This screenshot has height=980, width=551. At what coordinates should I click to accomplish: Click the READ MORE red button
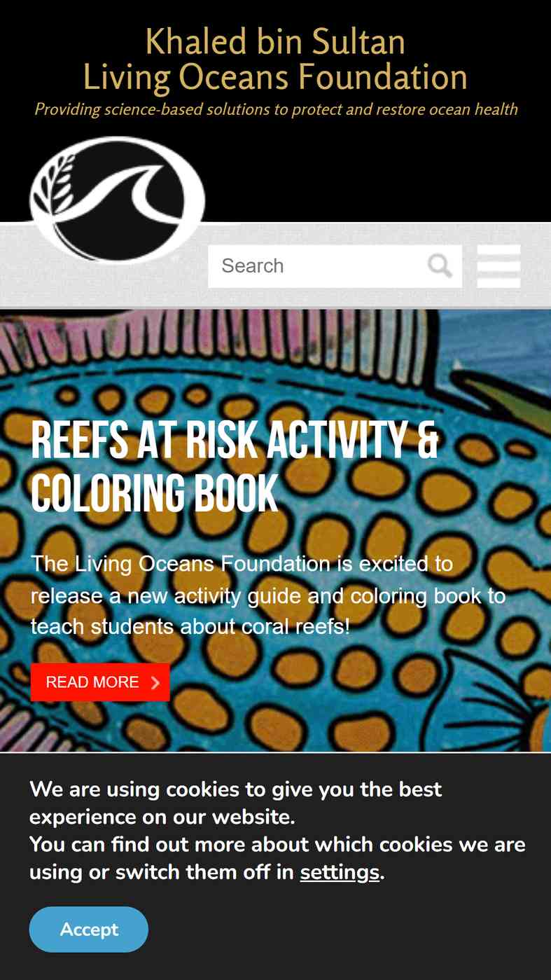[100, 682]
